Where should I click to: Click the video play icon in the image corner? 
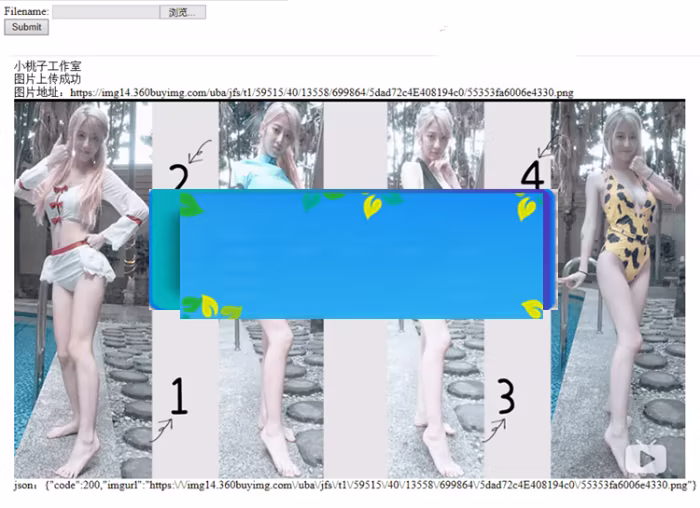[646, 458]
